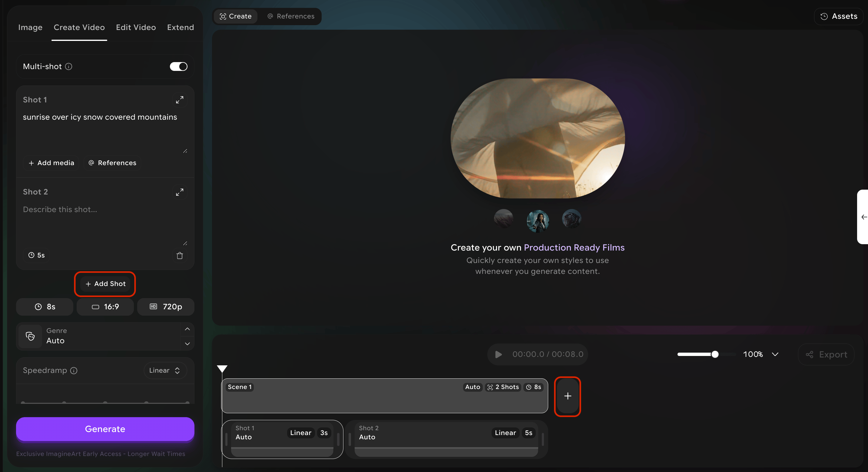Open the Edit Video tab
The image size is (868, 472).
coord(136,27)
